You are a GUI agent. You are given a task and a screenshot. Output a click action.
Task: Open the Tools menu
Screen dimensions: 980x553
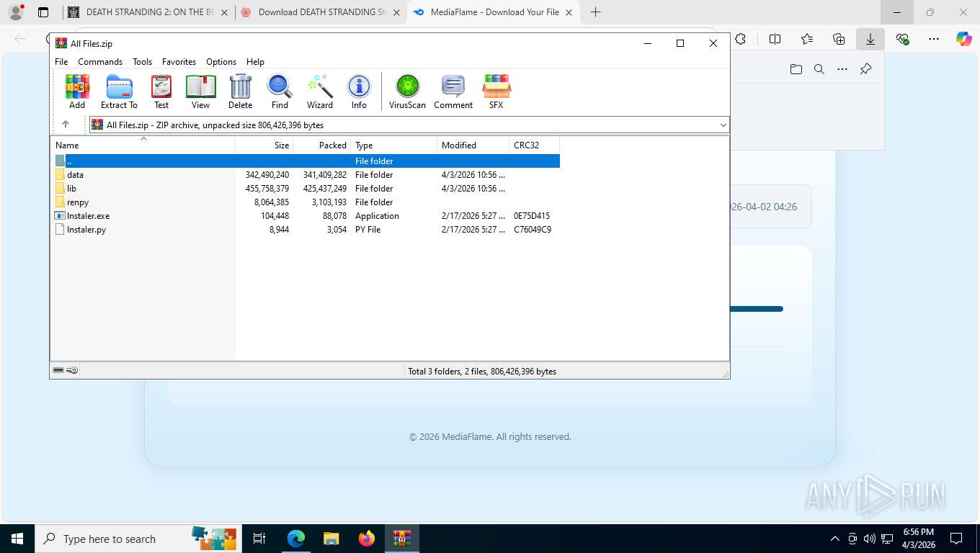click(142, 62)
